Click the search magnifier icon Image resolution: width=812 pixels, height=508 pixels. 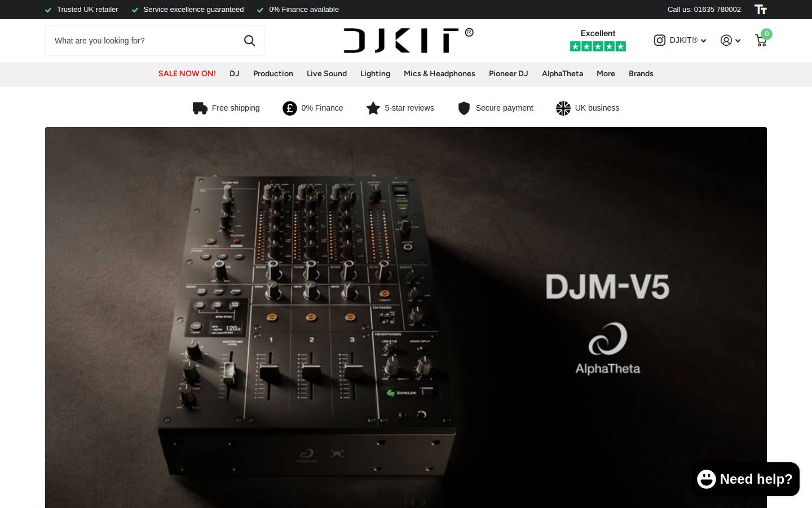coord(249,41)
